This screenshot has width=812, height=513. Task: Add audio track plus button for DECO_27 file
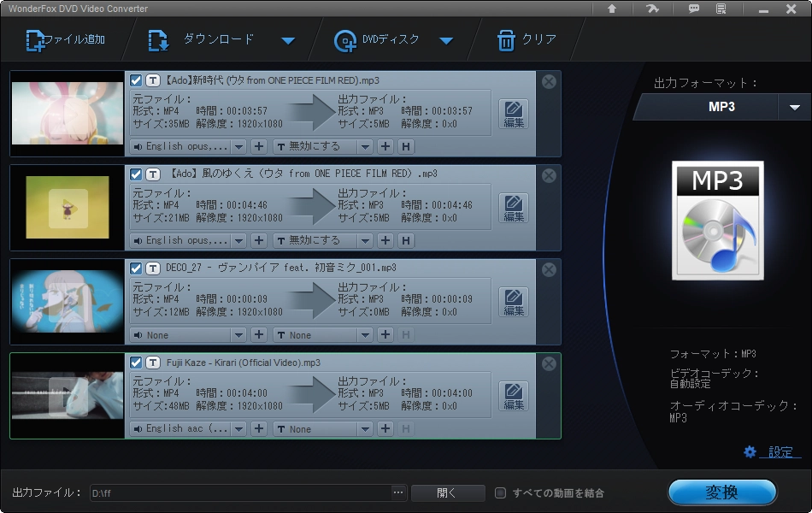(x=259, y=335)
